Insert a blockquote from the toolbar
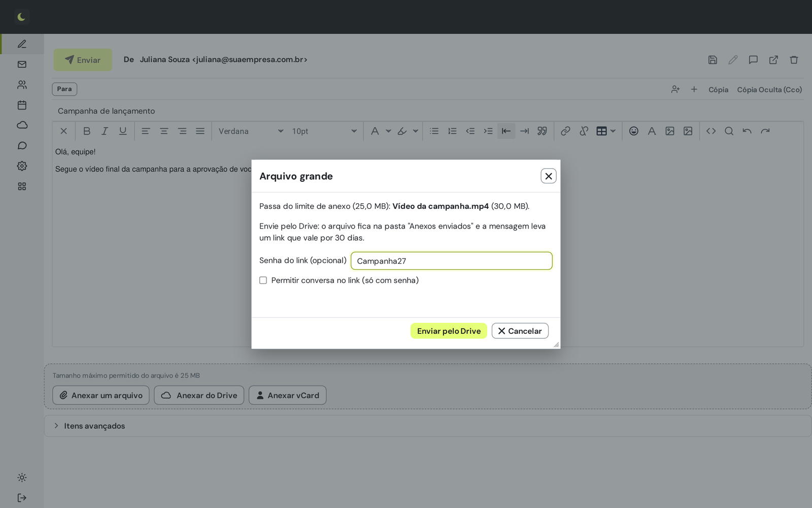Screen dimensions: 812x508 coord(542,131)
